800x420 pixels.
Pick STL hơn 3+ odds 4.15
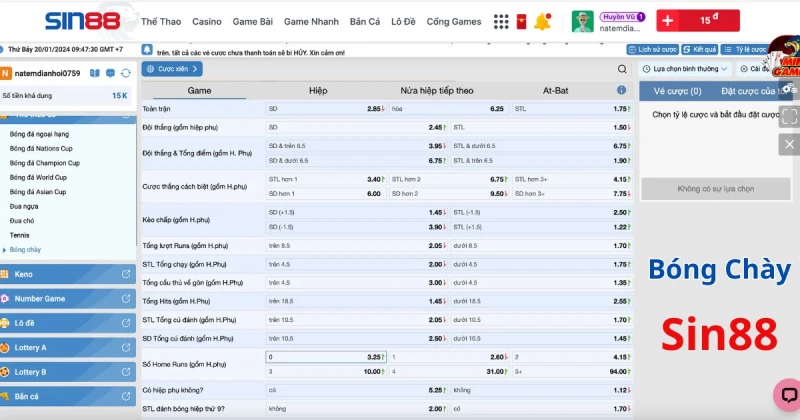tap(572, 179)
